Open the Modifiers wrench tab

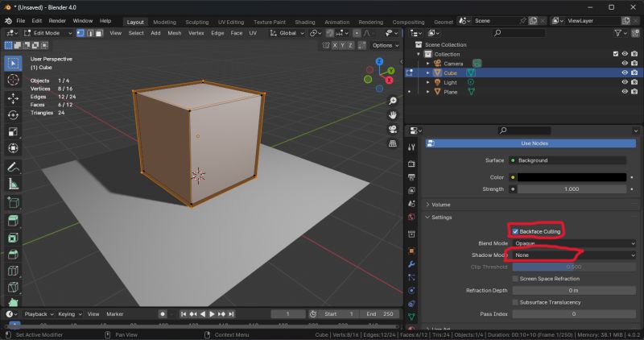[411, 264]
